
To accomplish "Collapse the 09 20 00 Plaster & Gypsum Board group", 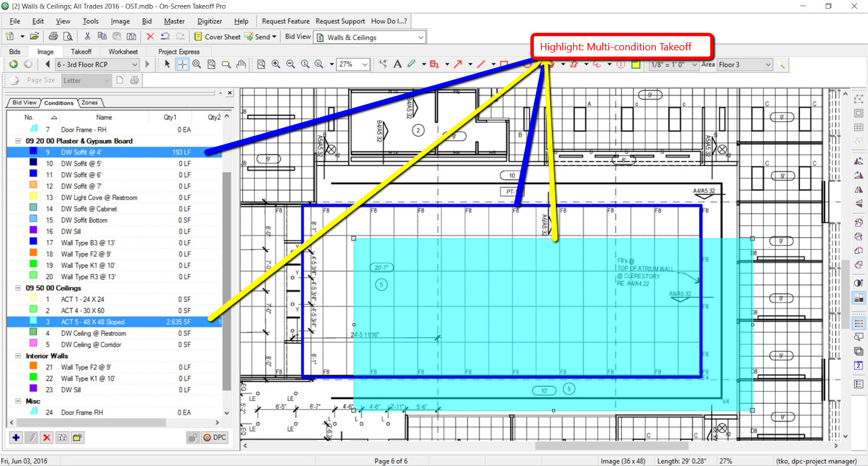I will [18, 141].
